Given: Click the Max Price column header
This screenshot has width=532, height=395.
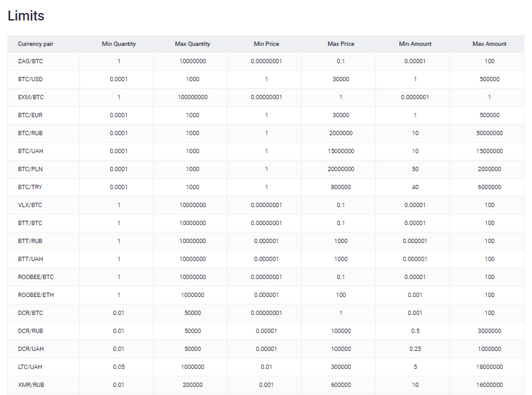Looking at the screenshot, I should coord(341,44).
